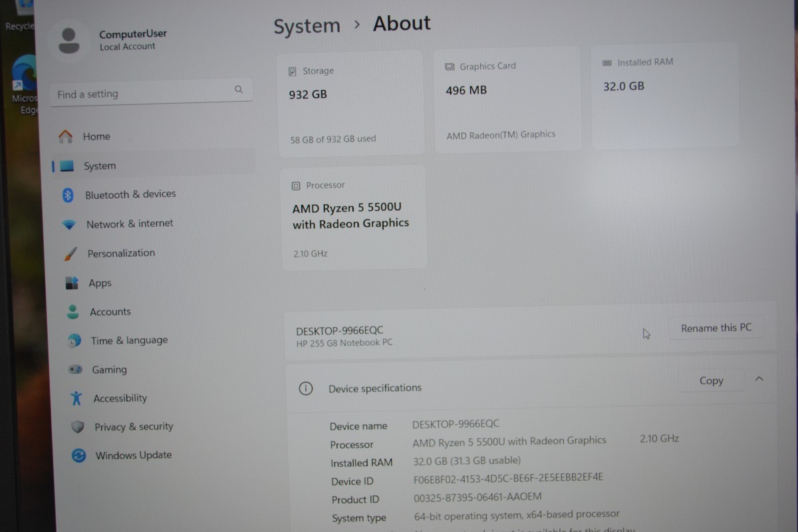
Task: Open the Processor AMD Ryzen card
Action: [x=354, y=217]
